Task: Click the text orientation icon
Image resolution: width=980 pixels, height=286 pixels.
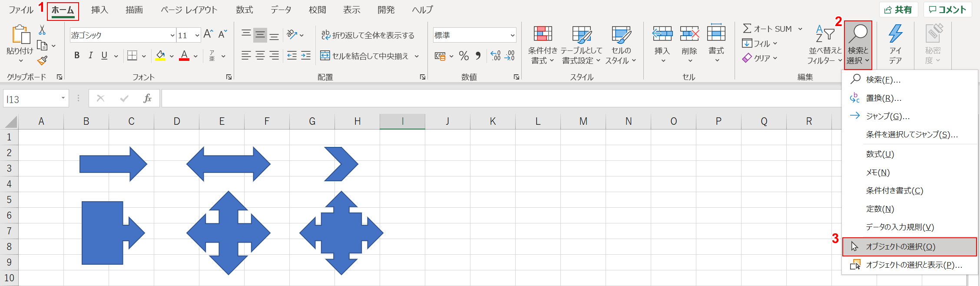Action: point(292,34)
